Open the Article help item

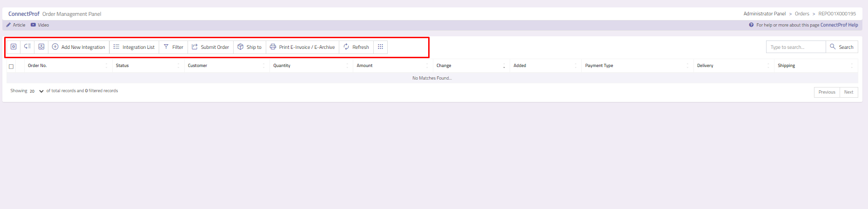pos(16,25)
